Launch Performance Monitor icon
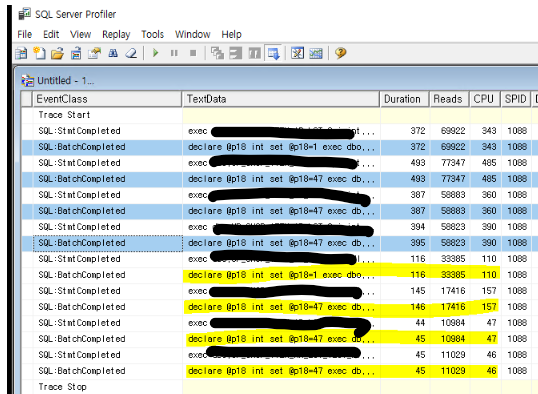 point(316,53)
